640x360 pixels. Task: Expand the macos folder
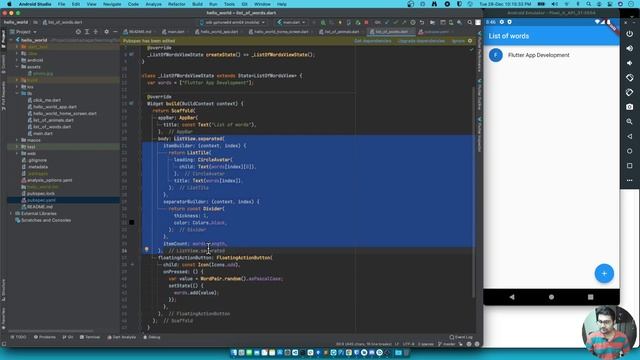tap(17, 140)
